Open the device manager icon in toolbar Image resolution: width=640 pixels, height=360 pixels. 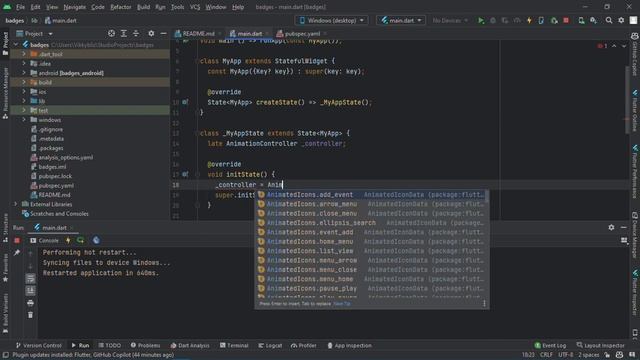point(581,20)
